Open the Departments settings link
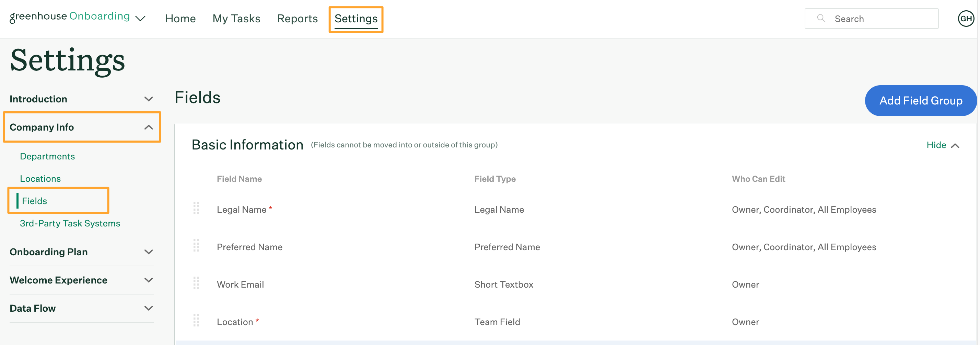980x345 pixels. click(x=47, y=156)
